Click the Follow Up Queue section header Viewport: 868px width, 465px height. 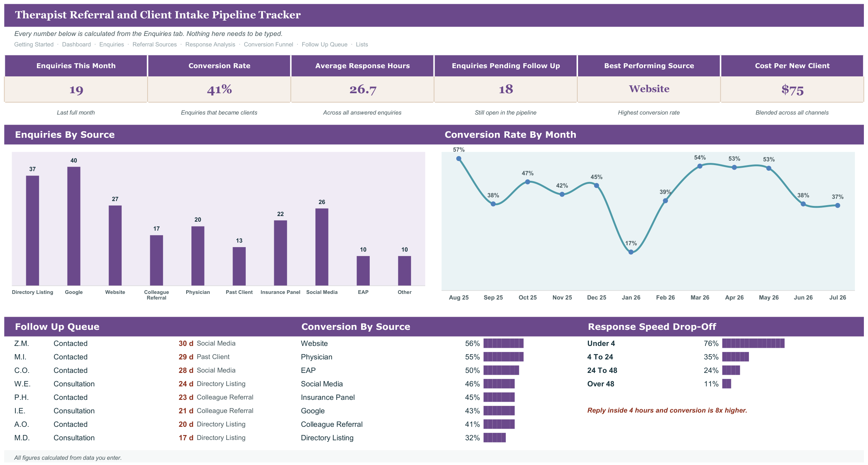pos(57,327)
